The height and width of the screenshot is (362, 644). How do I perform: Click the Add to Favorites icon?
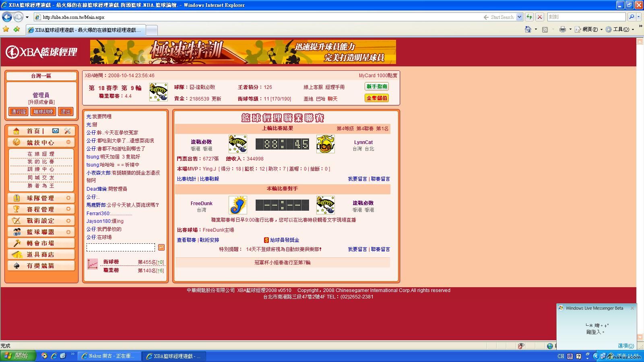pos(17,29)
